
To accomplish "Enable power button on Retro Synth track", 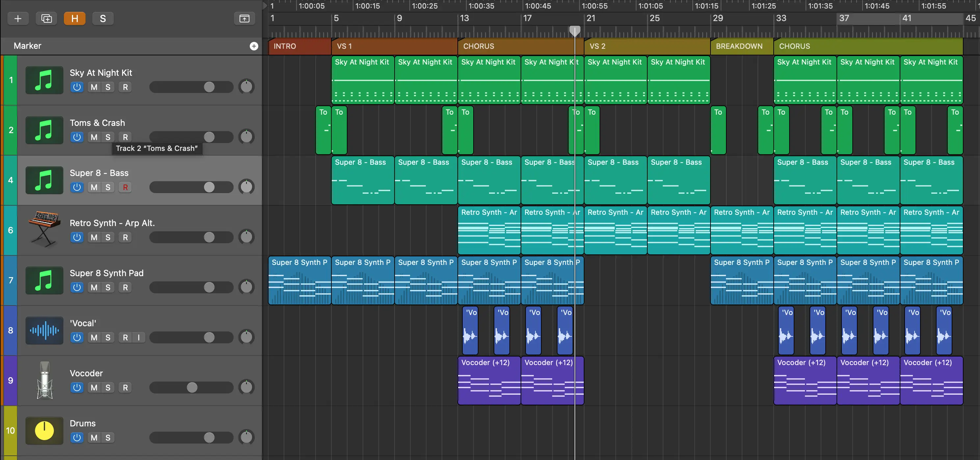I will (76, 237).
